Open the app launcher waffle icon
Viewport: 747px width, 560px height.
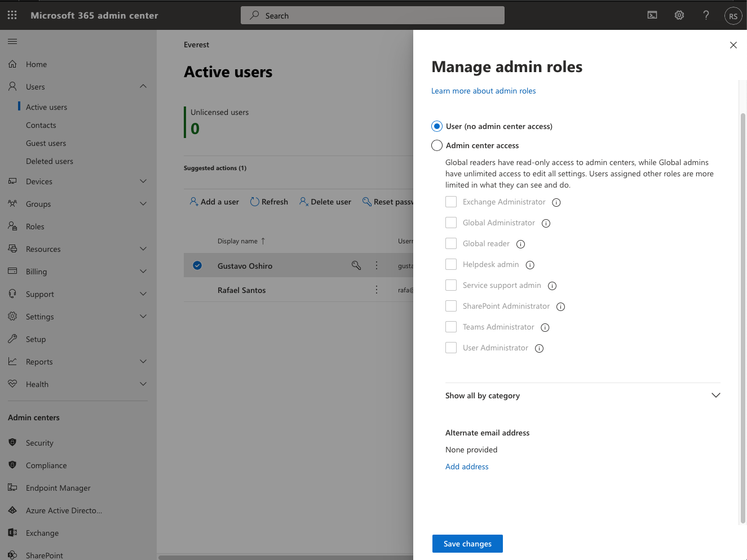pos(12,15)
